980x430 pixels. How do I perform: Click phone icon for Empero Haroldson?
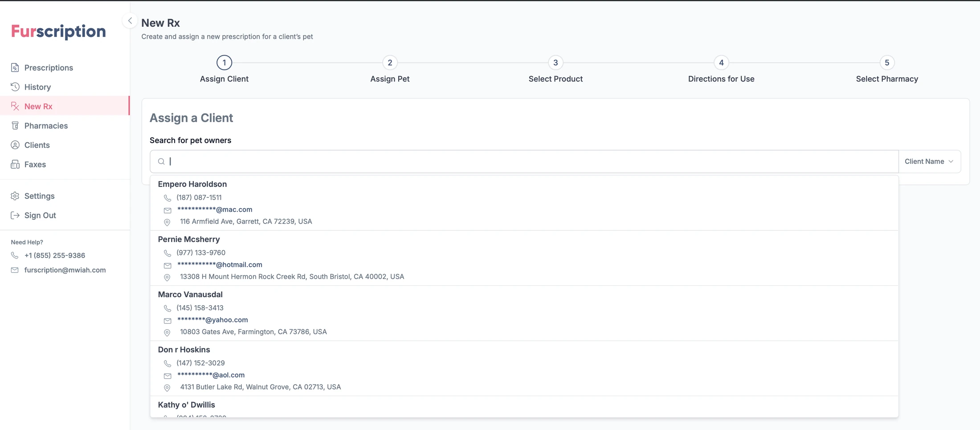coord(167,198)
